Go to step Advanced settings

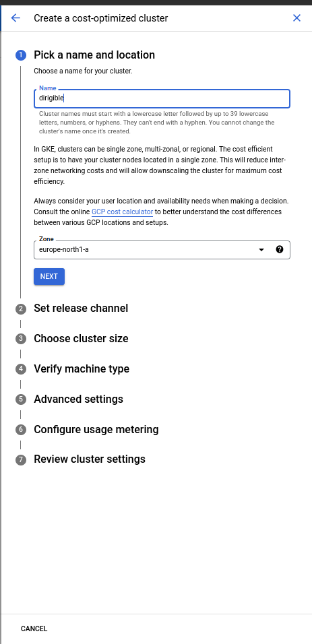[x=78, y=399]
